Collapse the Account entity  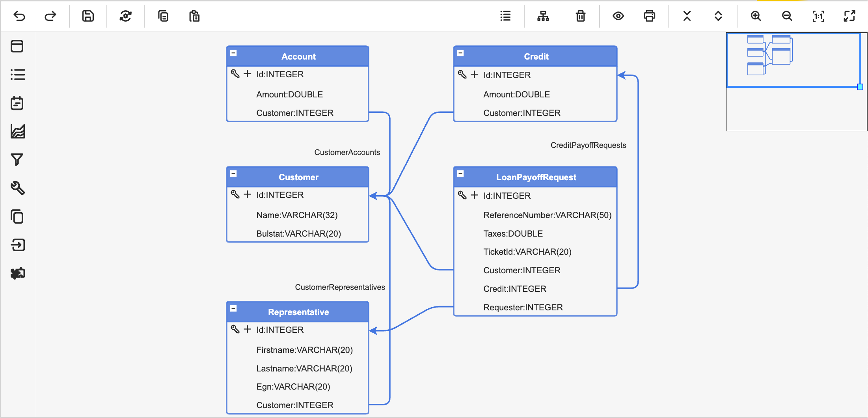coord(233,53)
